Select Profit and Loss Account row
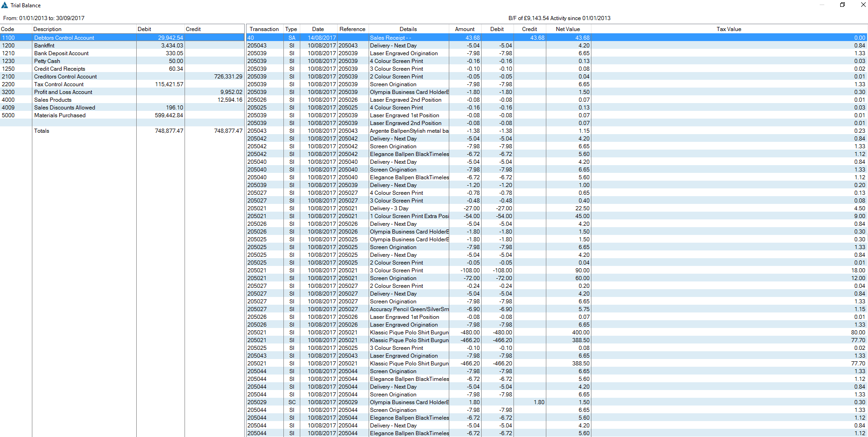 coord(122,92)
